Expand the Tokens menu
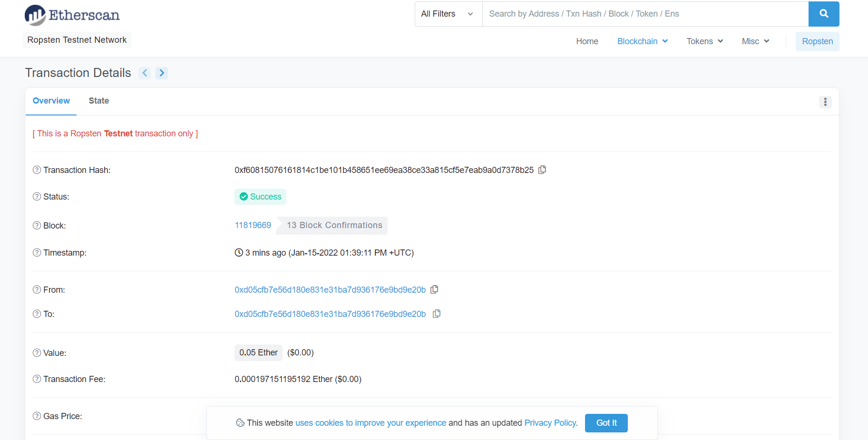Image resolution: width=868 pixels, height=440 pixels. [705, 41]
